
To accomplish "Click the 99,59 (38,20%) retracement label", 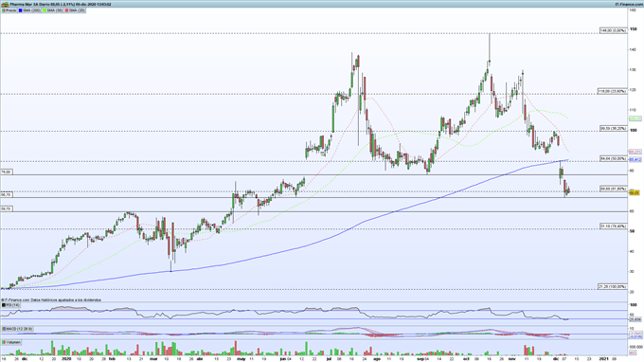I will (613, 129).
